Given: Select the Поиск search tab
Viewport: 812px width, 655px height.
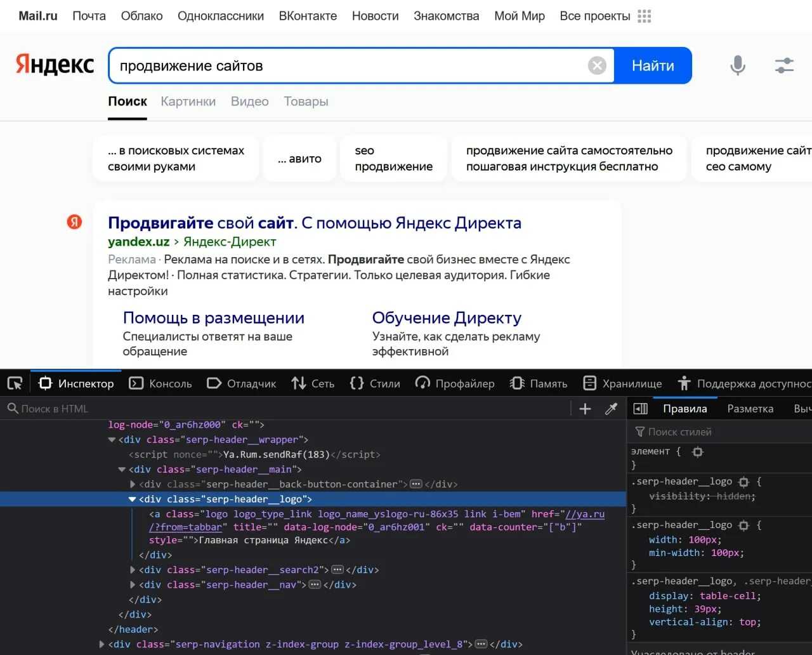Looking at the screenshot, I should 128,102.
